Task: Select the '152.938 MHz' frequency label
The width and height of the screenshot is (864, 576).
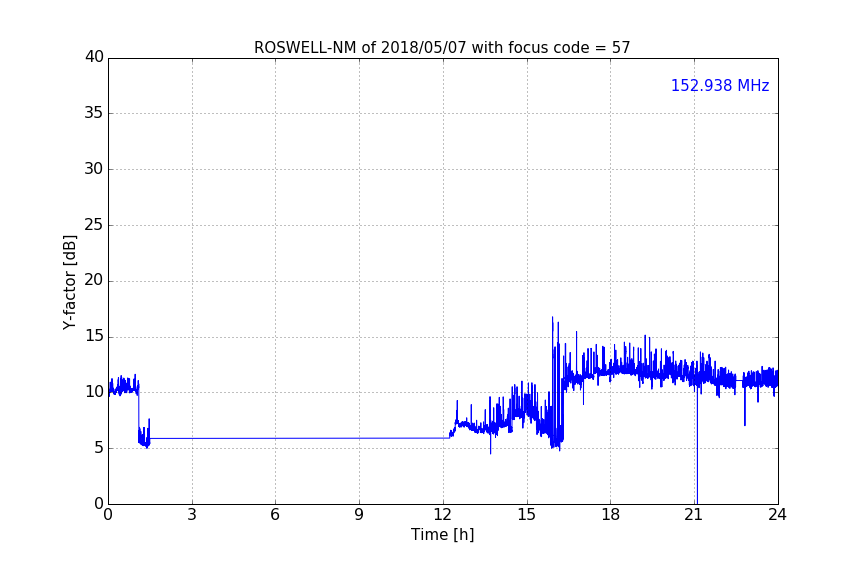Action: click(720, 85)
